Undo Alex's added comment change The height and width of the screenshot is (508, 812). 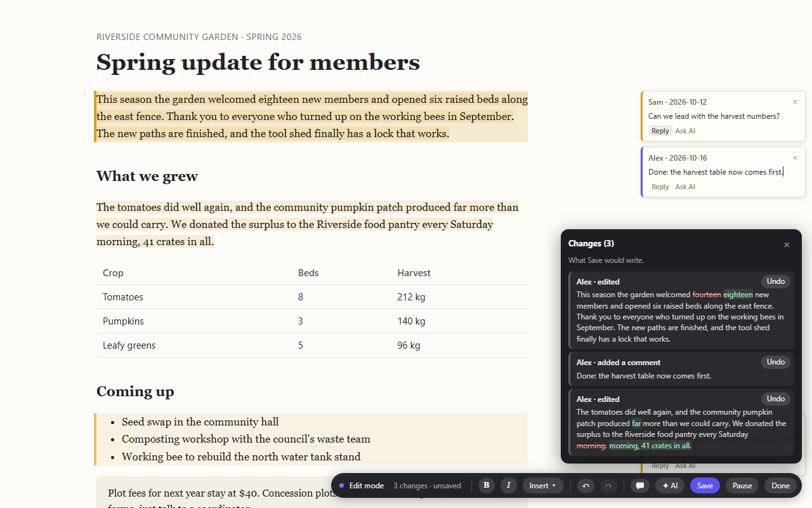pos(776,362)
